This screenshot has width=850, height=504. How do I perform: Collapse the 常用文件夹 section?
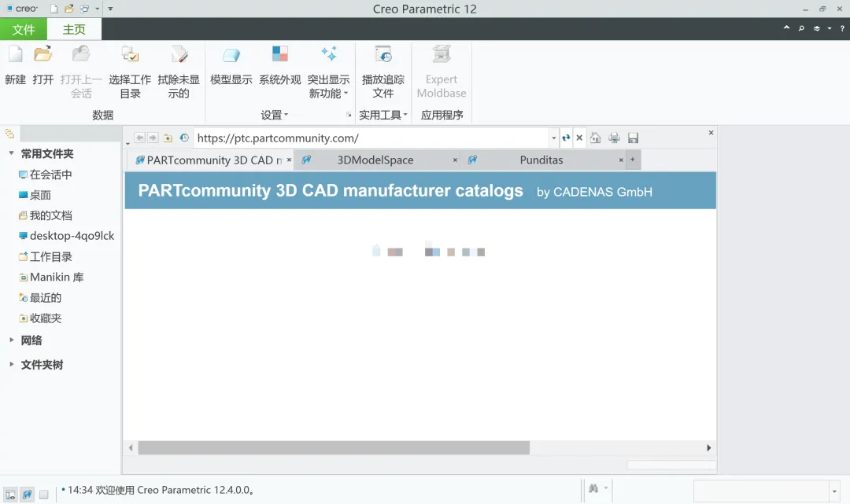tap(11, 153)
